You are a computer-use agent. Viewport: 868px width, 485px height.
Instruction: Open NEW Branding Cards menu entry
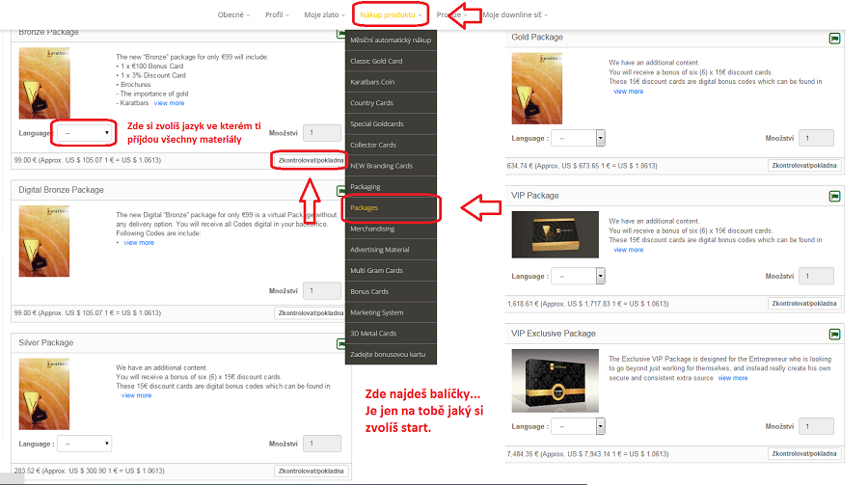pos(391,166)
